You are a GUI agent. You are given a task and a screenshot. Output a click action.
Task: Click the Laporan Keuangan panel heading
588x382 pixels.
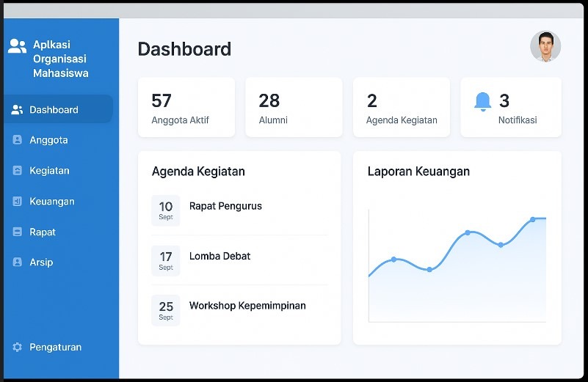point(418,172)
